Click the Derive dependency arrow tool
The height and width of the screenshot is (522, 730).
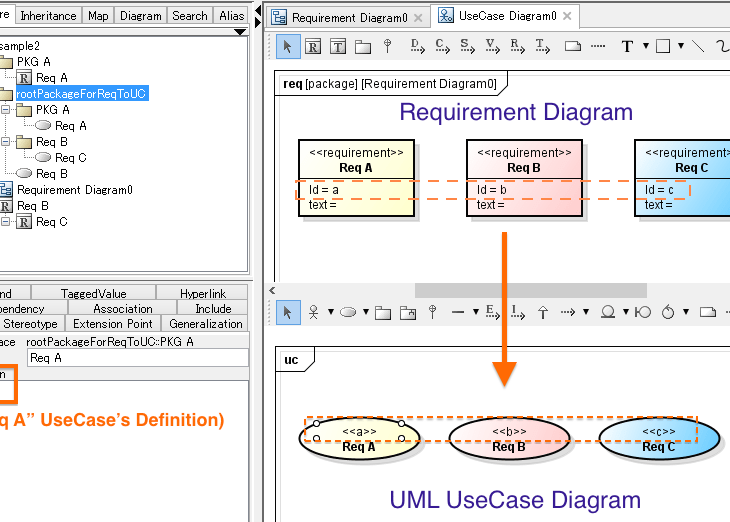[415, 46]
